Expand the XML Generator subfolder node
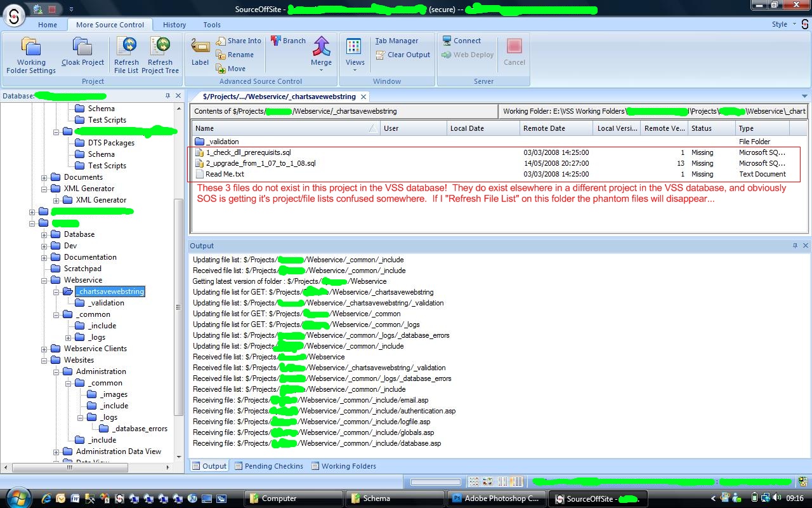The height and width of the screenshot is (508, 812). [x=56, y=200]
